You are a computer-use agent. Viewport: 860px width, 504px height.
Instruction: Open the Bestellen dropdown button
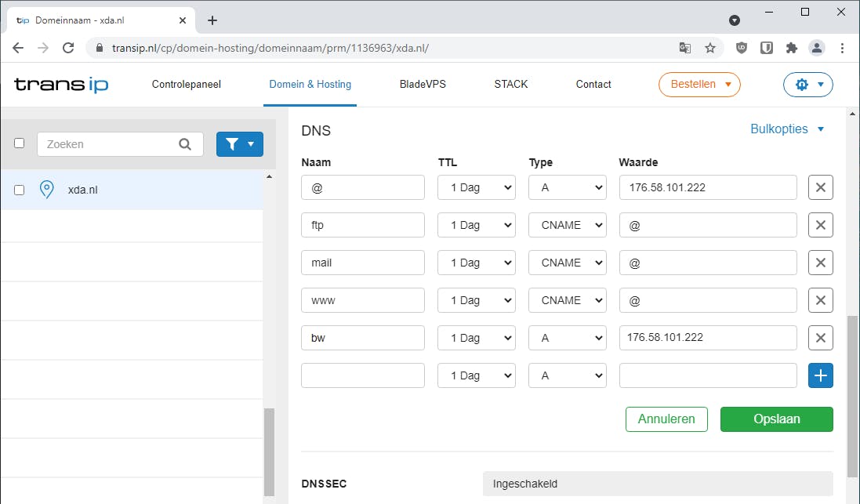(699, 85)
